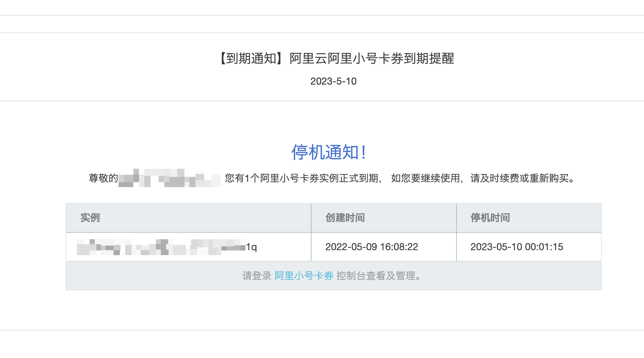This screenshot has height=358, width=644.
Task: Click the 停机通知! heading
Action: 328,153
